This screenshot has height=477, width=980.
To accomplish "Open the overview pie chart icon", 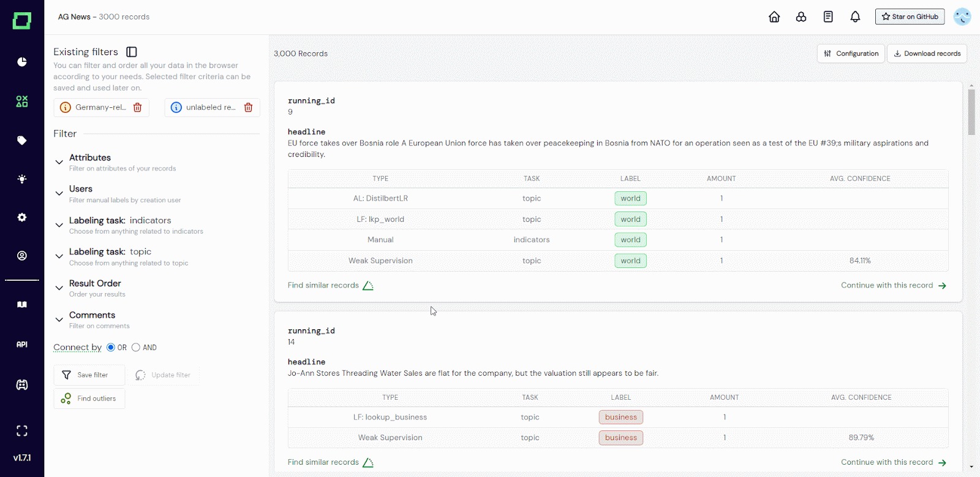I will 22,62.
